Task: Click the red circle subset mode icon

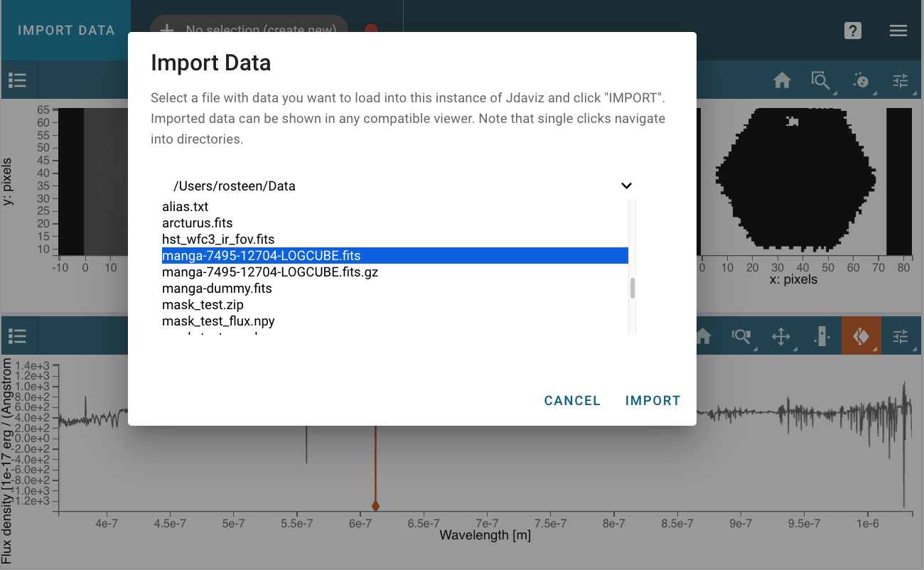Action: [x=371, y=30]
